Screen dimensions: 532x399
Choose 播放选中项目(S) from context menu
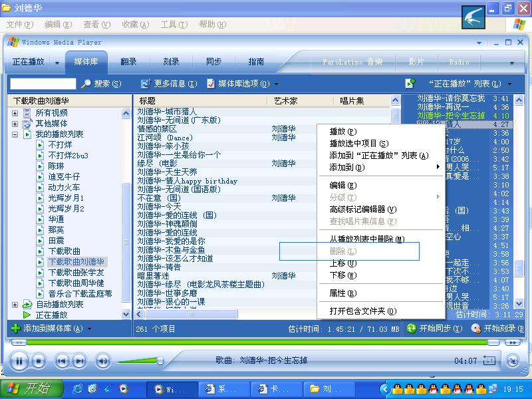pyautogui.click(x=380, y=143)
